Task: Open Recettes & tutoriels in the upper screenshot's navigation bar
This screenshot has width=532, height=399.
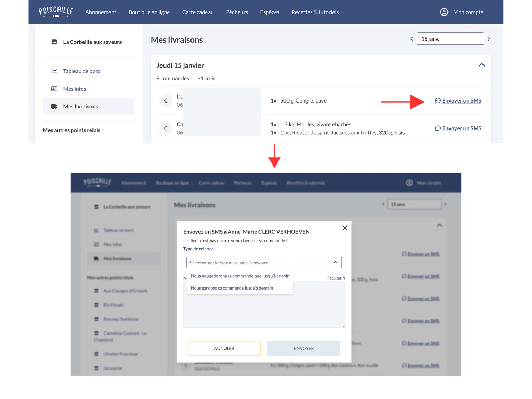Action: (315, 12)
